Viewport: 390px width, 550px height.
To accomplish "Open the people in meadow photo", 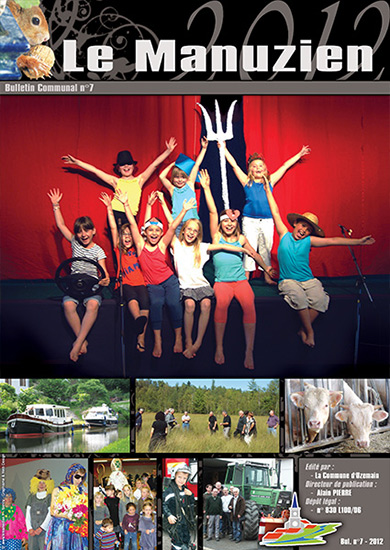I will (208, 415).
